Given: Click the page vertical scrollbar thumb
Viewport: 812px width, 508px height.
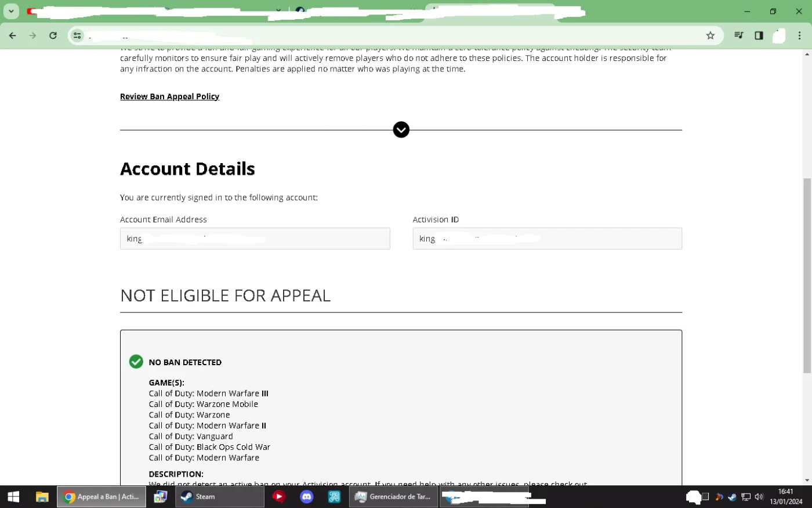Looking at the screenshot, I should [x=807, y=276].
